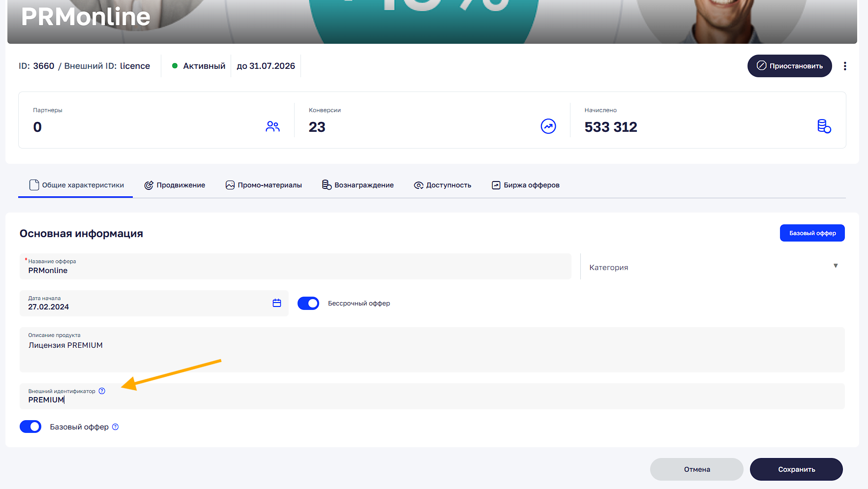Open the Биржа офферов tab

click(526, 185)
